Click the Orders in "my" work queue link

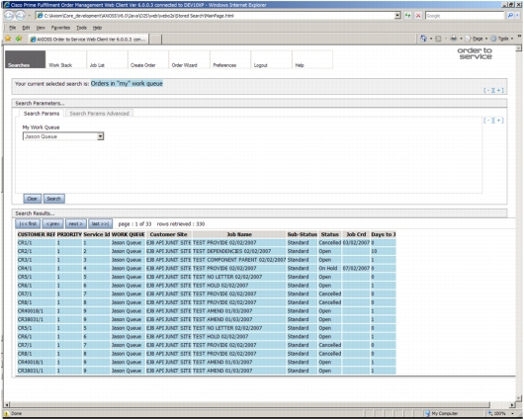tap(127, 84)
